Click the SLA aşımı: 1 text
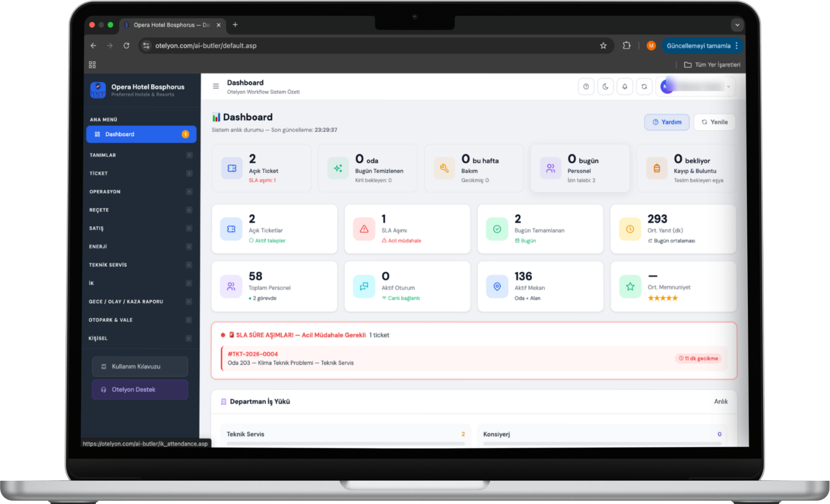 (x=262, y=180)
